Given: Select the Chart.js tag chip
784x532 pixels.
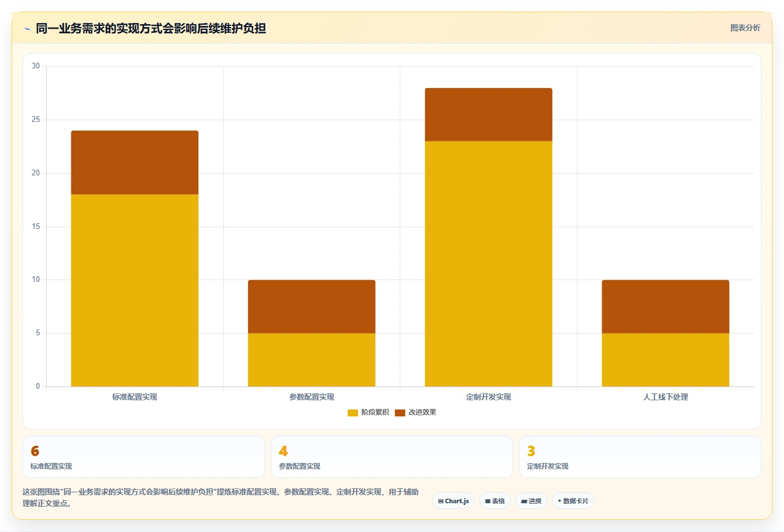Looking at the screenshot, I should [x=453, y=501].
